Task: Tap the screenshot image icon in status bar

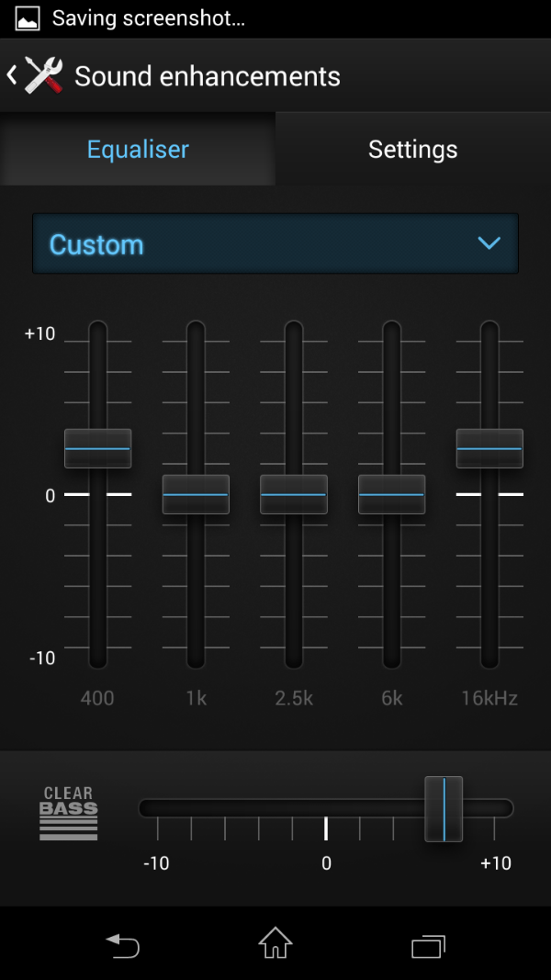Action: coord(28,18)
